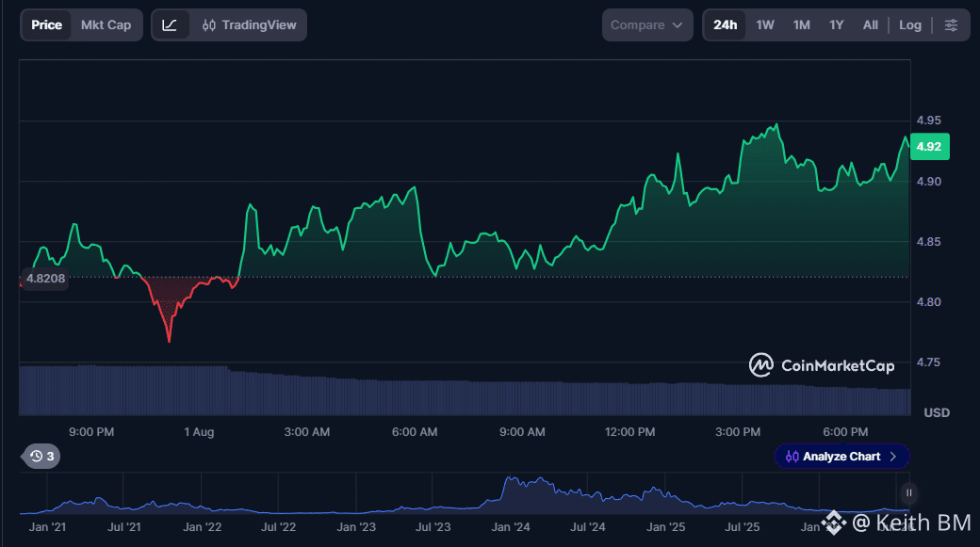
Task: Click Jul '24 on the overview timeline
Action: point(587,527)
